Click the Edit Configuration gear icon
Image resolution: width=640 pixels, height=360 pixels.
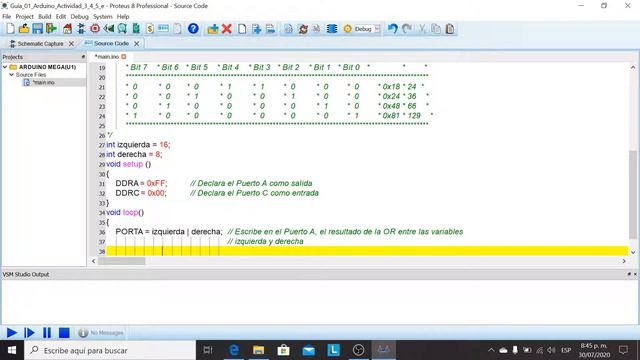(347, 29)
